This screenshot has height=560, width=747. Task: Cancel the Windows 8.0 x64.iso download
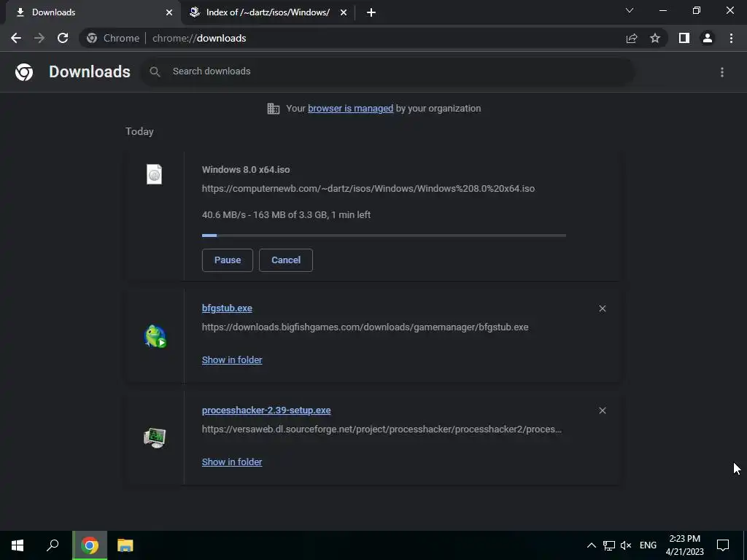286,260
